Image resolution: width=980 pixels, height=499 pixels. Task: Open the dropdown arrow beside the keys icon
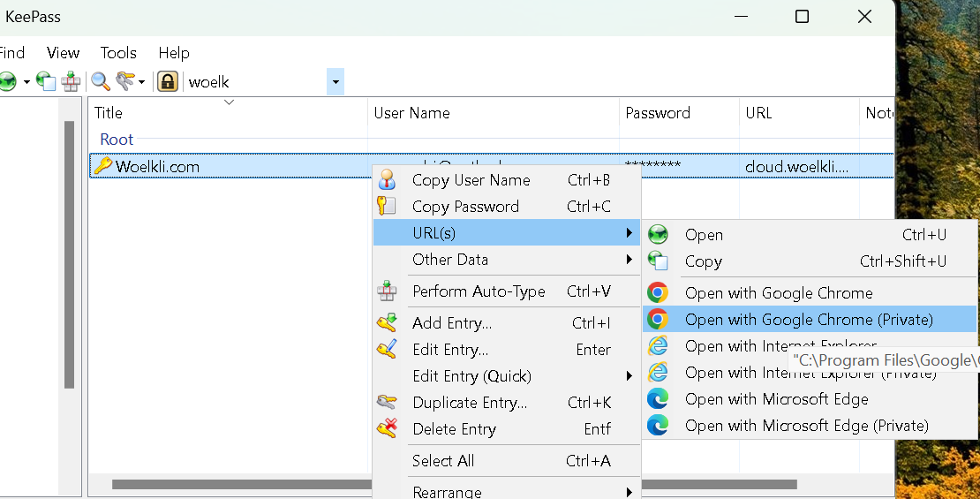pyautogui.click(x=142, y=82)
